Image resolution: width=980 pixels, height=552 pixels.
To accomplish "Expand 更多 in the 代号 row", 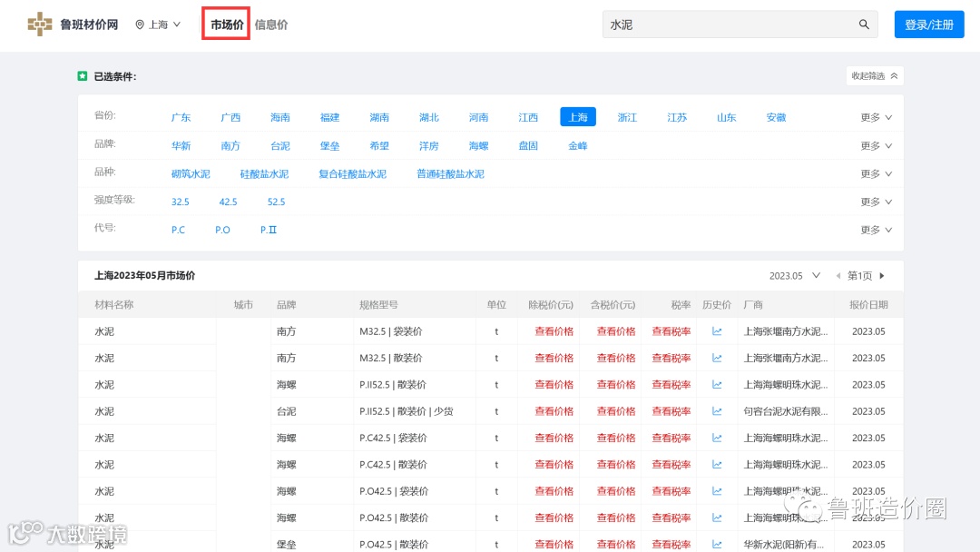I will (877, 230).
